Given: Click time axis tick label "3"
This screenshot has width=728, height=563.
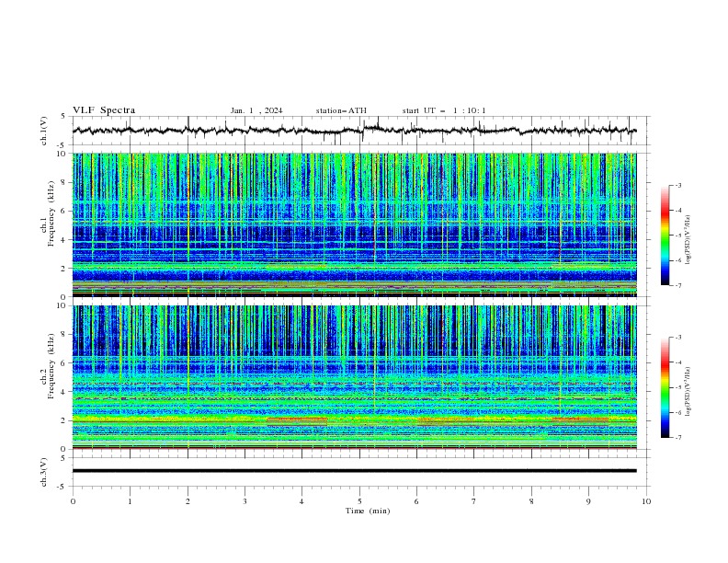Looking at the screenshot, I should (x=245, y=501).
